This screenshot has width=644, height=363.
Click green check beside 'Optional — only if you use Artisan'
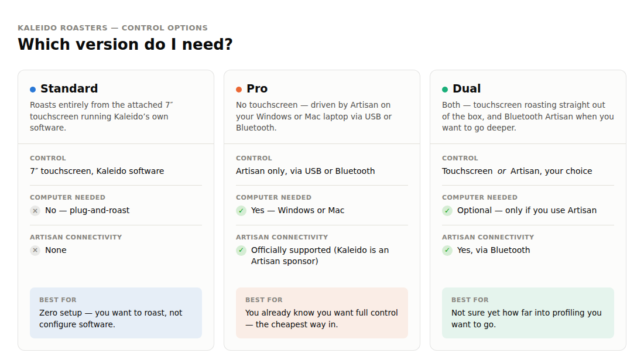tap(447, 211)
